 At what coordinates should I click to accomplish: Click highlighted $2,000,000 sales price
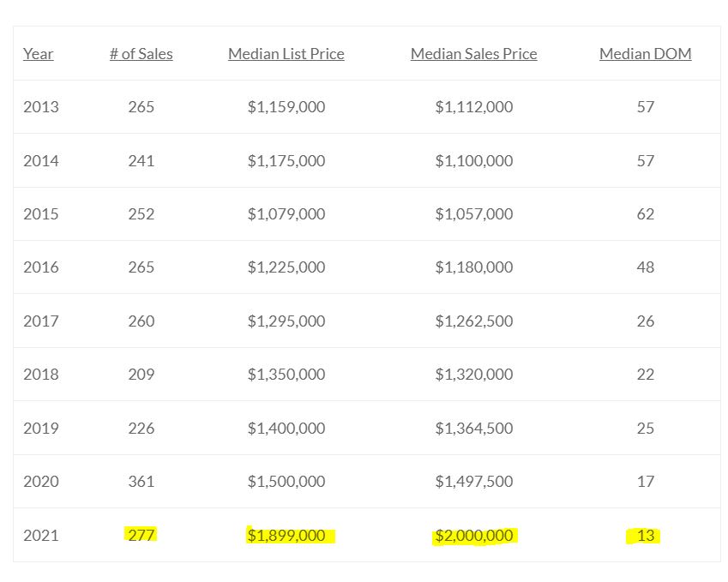tap(473, 536)
